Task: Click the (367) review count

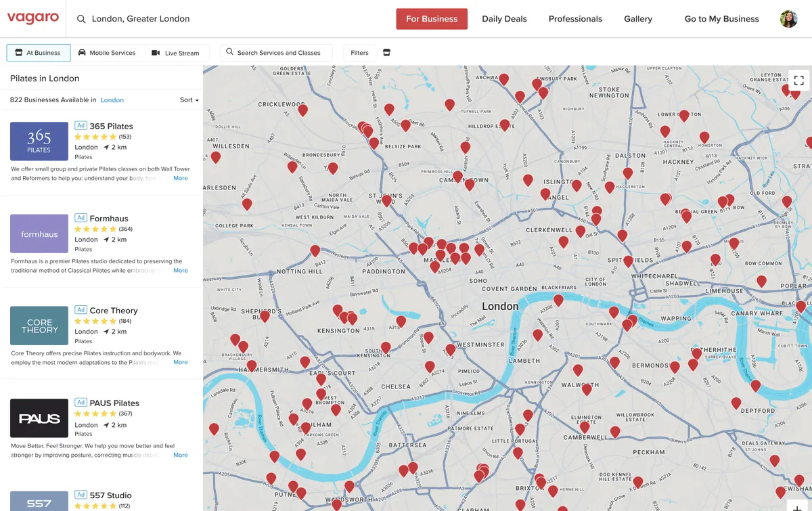Action: click(x=126, y=414)
